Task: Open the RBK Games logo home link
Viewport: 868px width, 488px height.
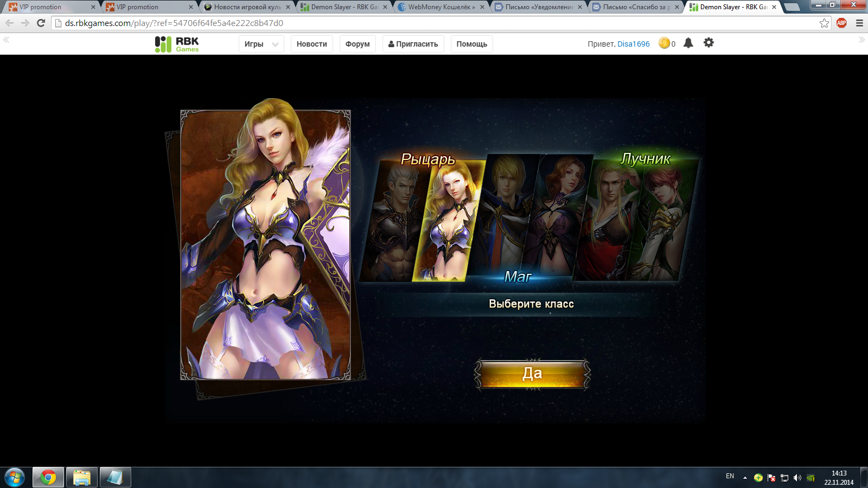Action: coord(177,44)
